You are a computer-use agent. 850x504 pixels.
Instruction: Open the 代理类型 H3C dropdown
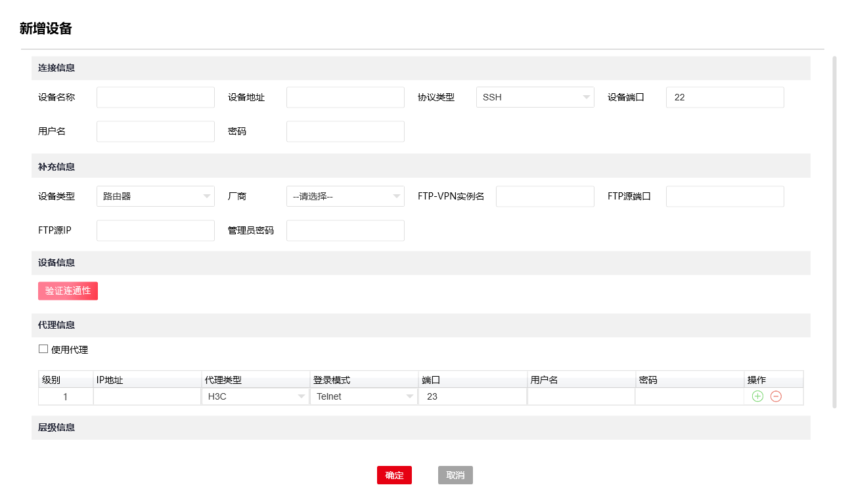[255, 396]
